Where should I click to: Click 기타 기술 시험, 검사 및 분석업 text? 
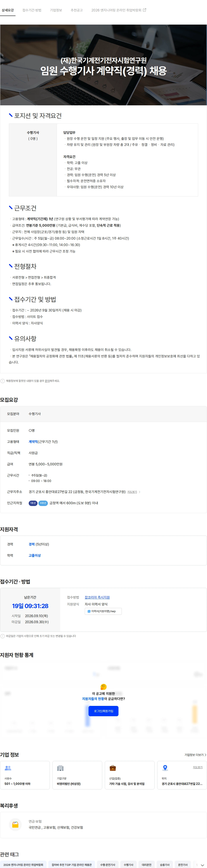coord(127,784)
